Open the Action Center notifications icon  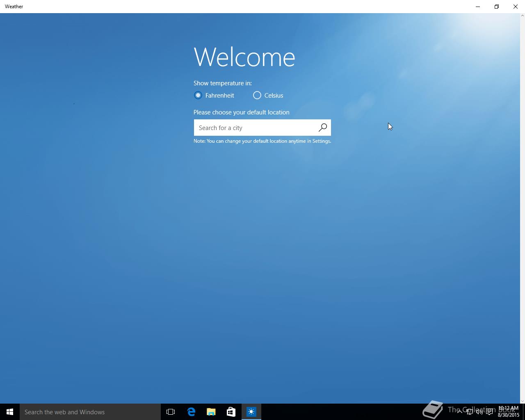489,412
